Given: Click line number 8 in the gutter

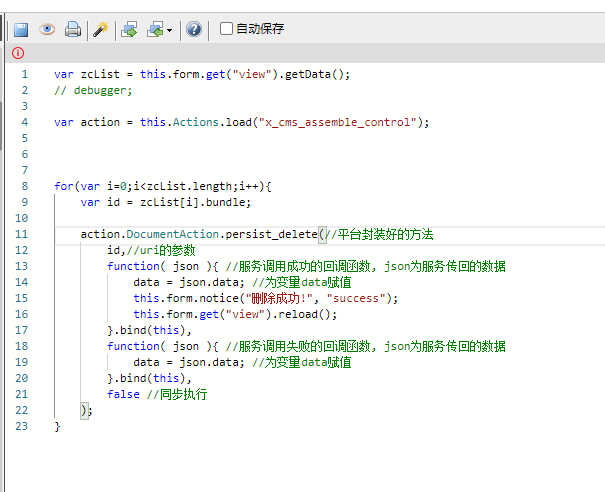Looking at the screenshot, I should (24, 186).
